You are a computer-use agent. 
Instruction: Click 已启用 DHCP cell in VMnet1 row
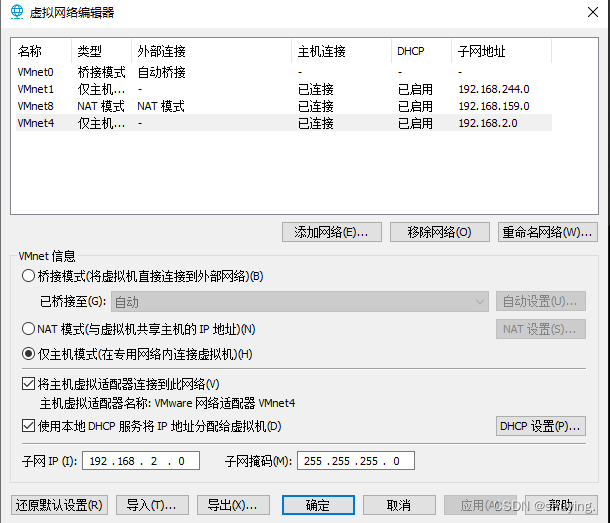pos(415,89)
